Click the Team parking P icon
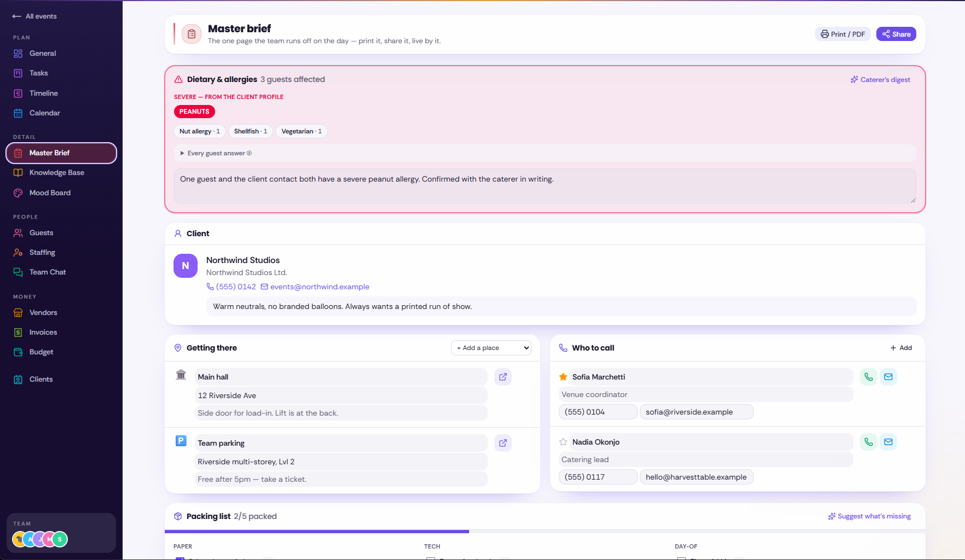Viewport: 965px width, 560px height. (181, 441)
